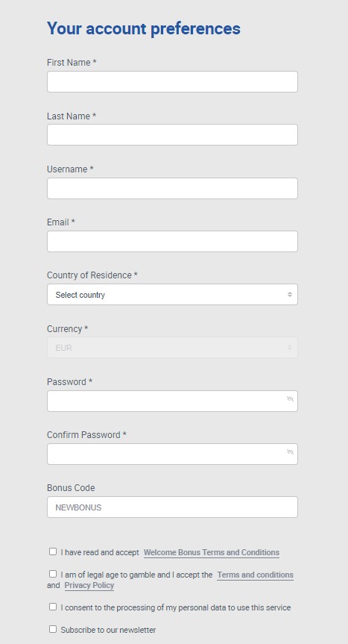Viewport: 348px width, 644px height.
Task: Open the Privacy Policy link
Action: tap(89, 585)
